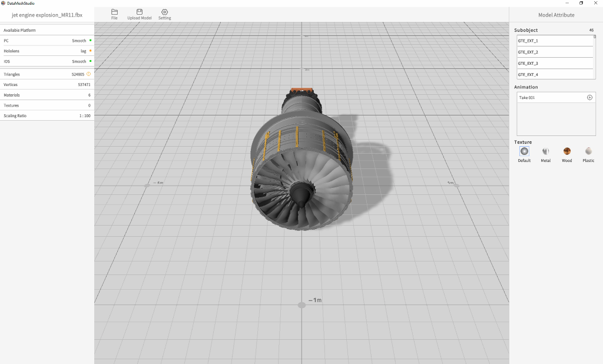Click the Materials row value 6
603x364 pixels.
coord(90,95)
